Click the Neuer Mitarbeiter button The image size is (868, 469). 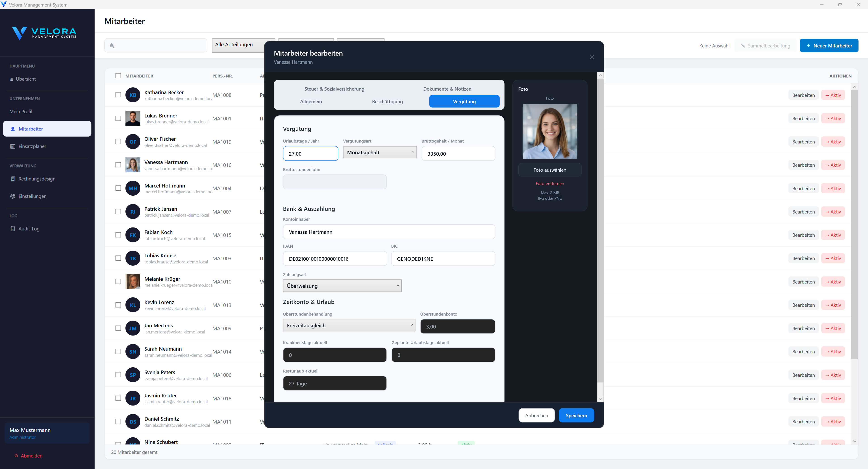click(829, 45)
